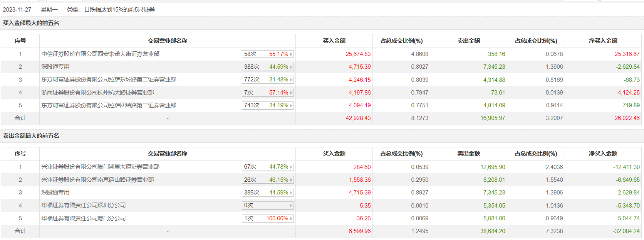Viewport: 644px width, 240px height.
Task: Open 华福证券厦门分公司 link
Action: tap(83, 218)
